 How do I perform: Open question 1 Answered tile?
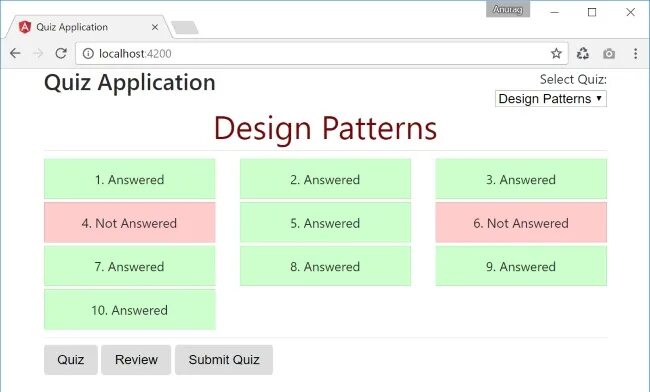pos(130,179)
